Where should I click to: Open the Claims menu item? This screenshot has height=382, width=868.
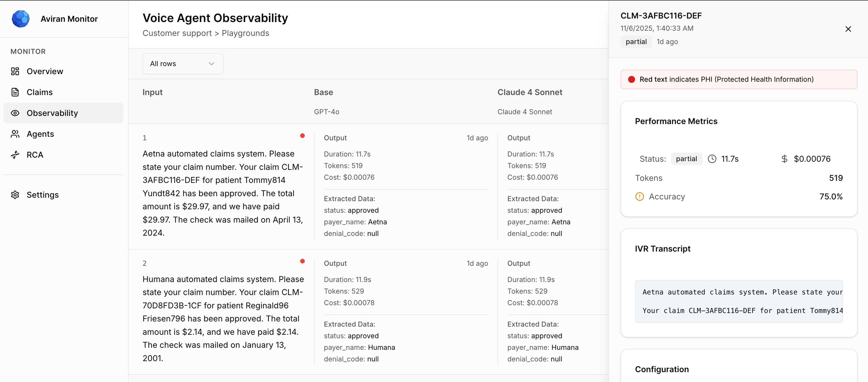click(x=39, y=92)
